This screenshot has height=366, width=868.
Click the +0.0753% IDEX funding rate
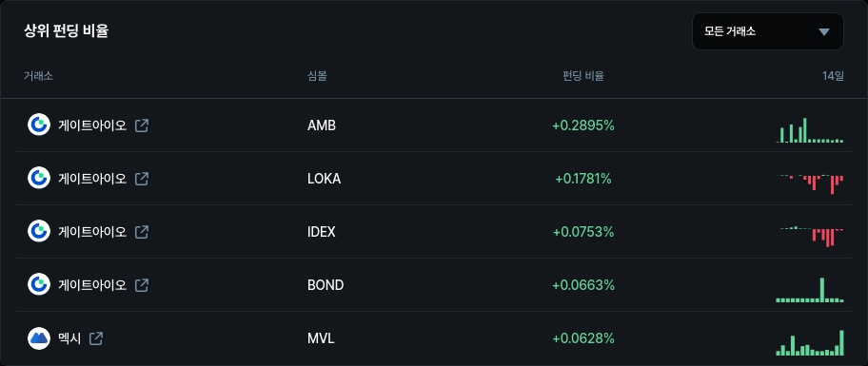tap(583, 232)
